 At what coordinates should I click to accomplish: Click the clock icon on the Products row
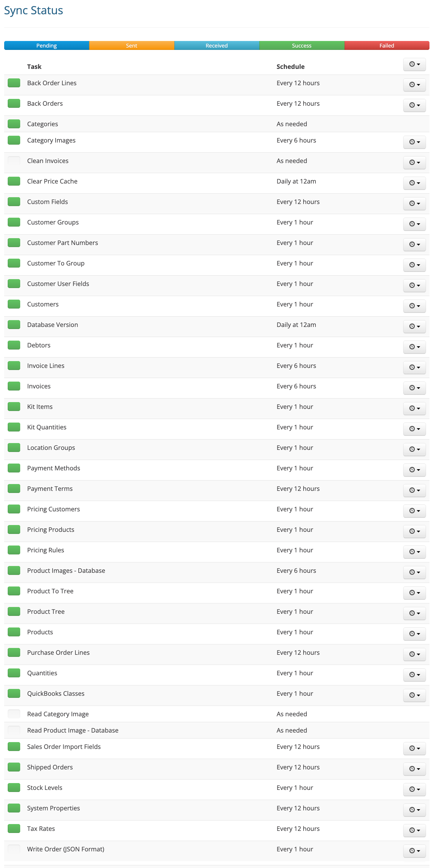click(414, 634)
